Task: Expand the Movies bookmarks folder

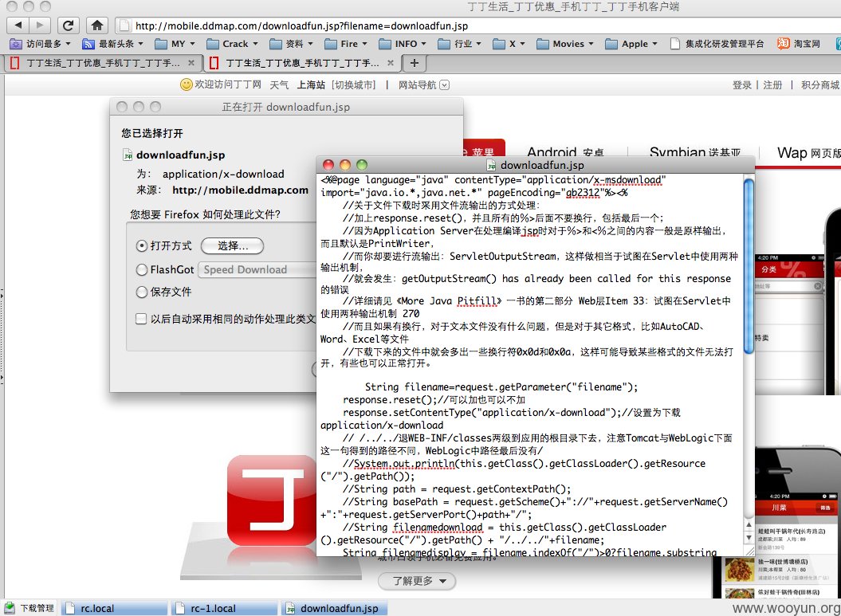Action: [565, 44]
